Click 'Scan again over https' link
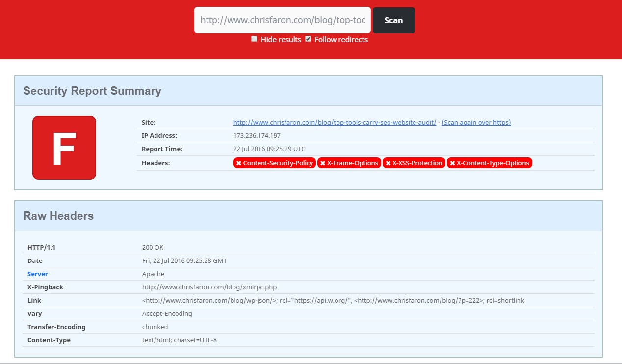This screenshot has width=622, height=364. click(x=476, y=123)
